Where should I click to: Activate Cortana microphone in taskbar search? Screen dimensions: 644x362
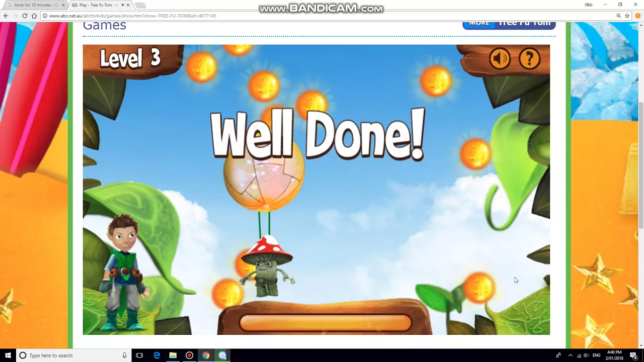tap(124, 355)
